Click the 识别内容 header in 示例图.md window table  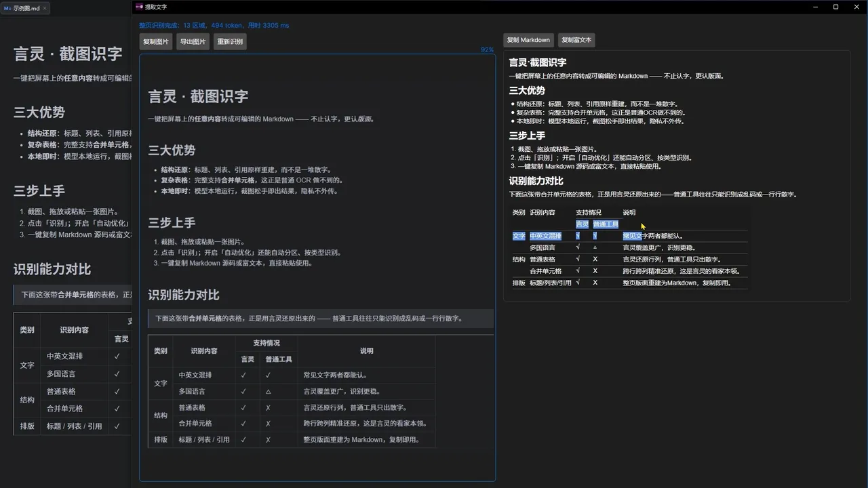coord(74,330)
